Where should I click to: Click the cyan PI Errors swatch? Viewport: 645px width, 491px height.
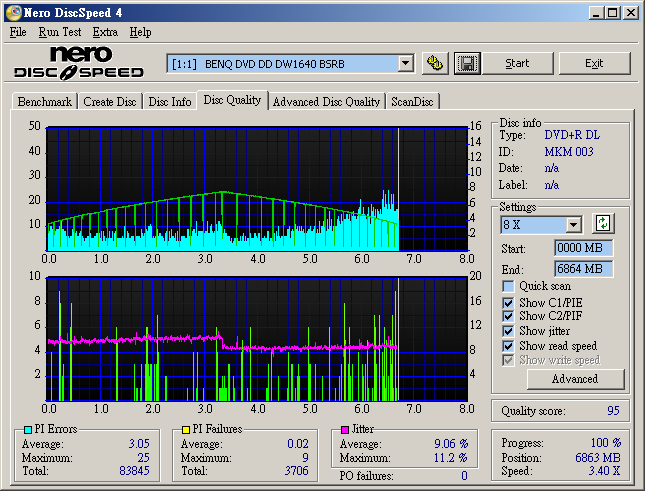(x=28, y=430)
